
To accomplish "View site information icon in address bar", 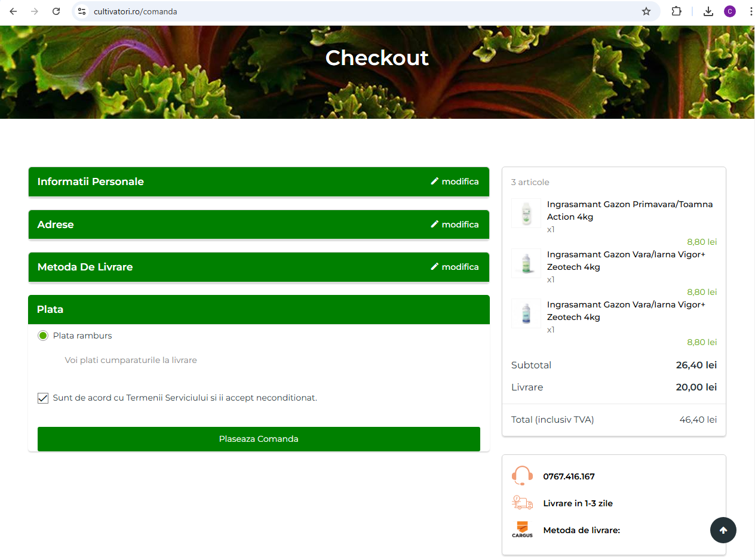I will click(82, 11).
